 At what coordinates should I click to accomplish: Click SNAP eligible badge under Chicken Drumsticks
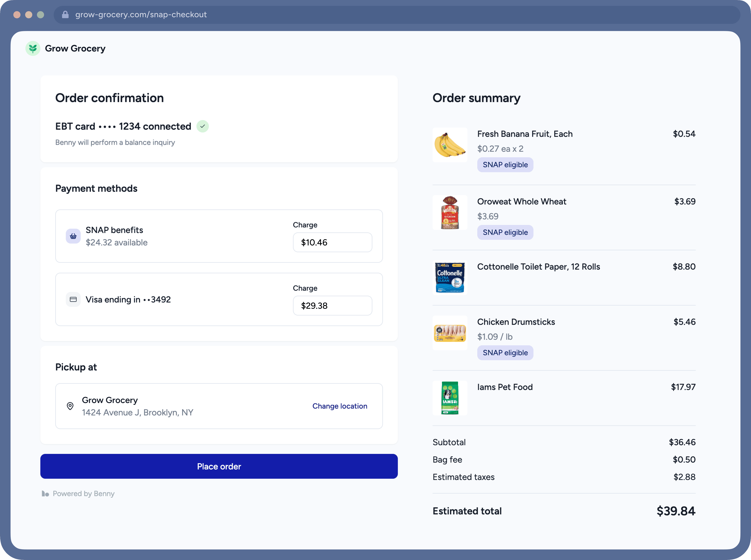coord(505,353)
